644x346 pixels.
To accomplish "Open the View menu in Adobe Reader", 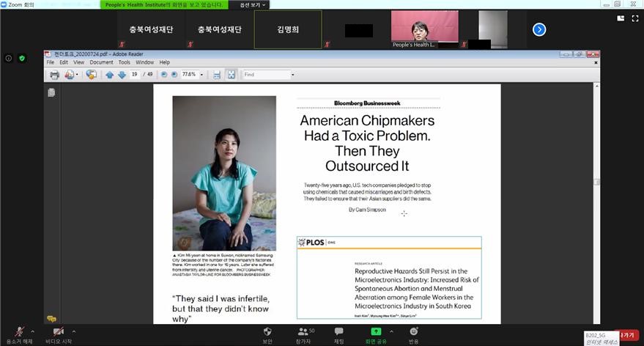I will tap(79, 62).
